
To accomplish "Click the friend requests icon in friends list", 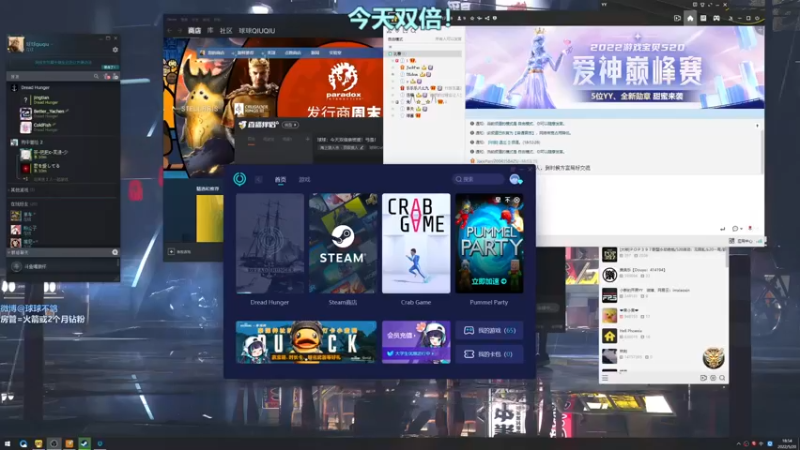I will (107, 77).
